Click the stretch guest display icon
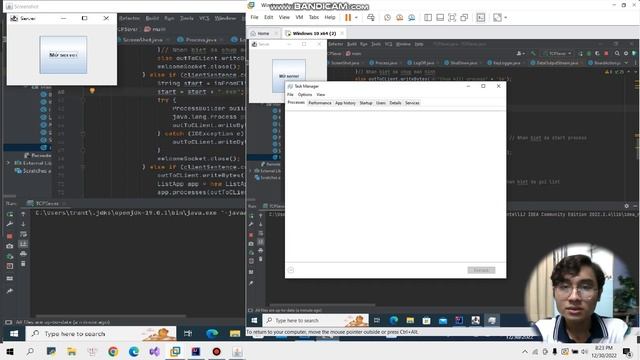The image size is (640, 360). tap(497, 18)
